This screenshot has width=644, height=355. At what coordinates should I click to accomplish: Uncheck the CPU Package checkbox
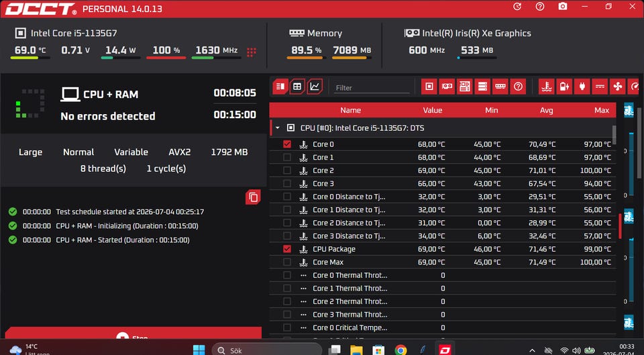287,249
